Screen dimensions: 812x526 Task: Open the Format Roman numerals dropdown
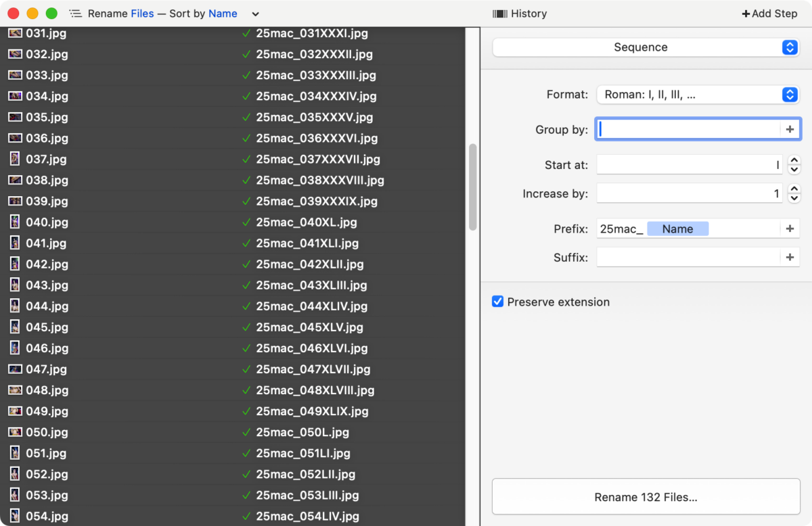(698, 95)
